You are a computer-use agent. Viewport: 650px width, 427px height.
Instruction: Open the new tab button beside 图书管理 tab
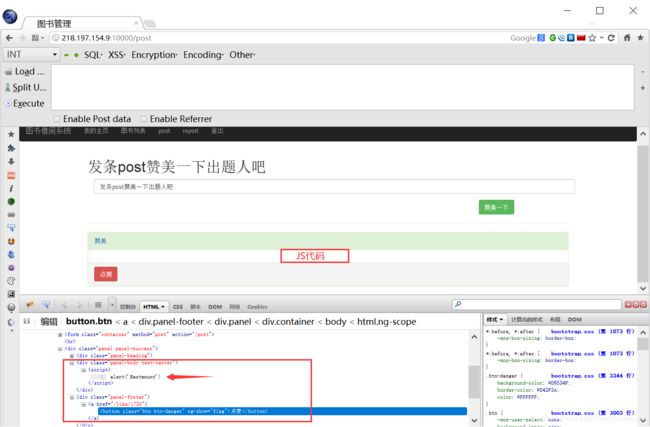point(150,24)
